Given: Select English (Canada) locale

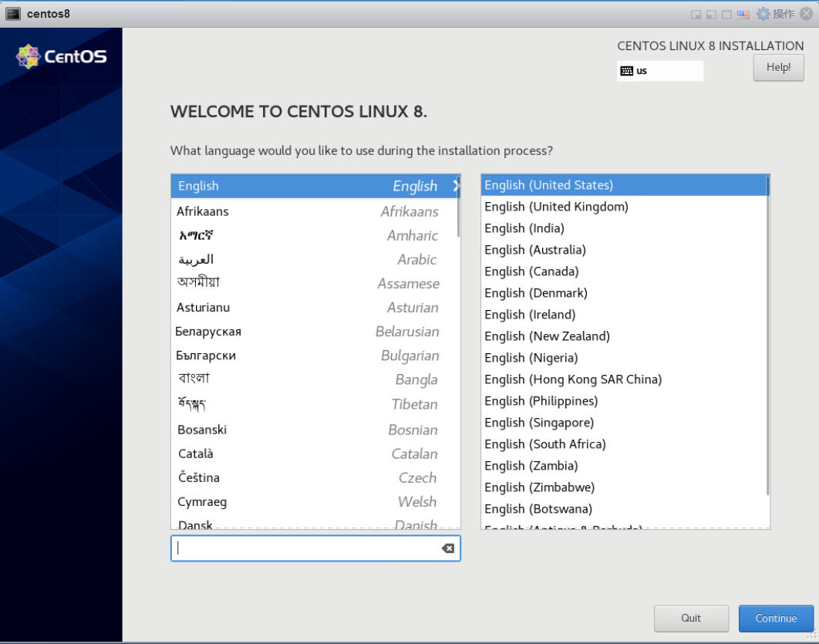Looking at the screenshot, I should (624, 271).
